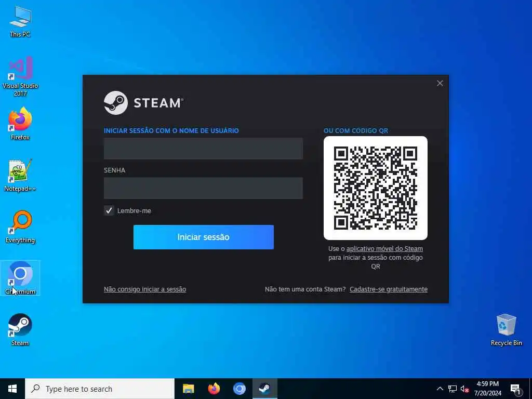Open File Explorer from taskbar
532x399 pixels.
click(188, 389)
